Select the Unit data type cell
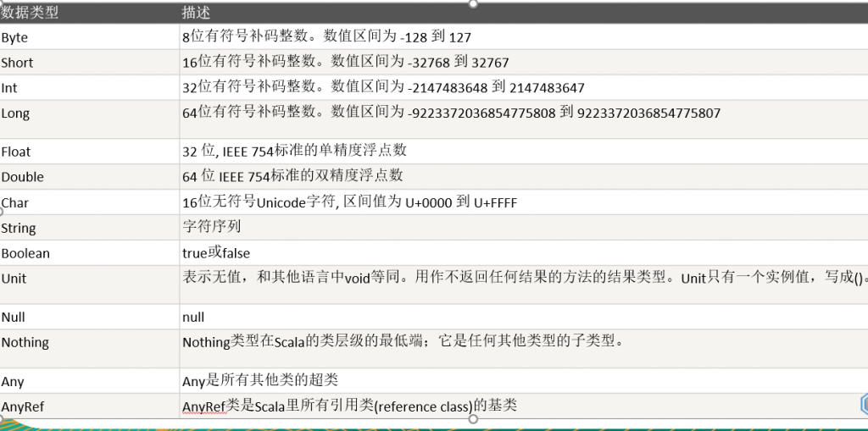 [90, 285]
